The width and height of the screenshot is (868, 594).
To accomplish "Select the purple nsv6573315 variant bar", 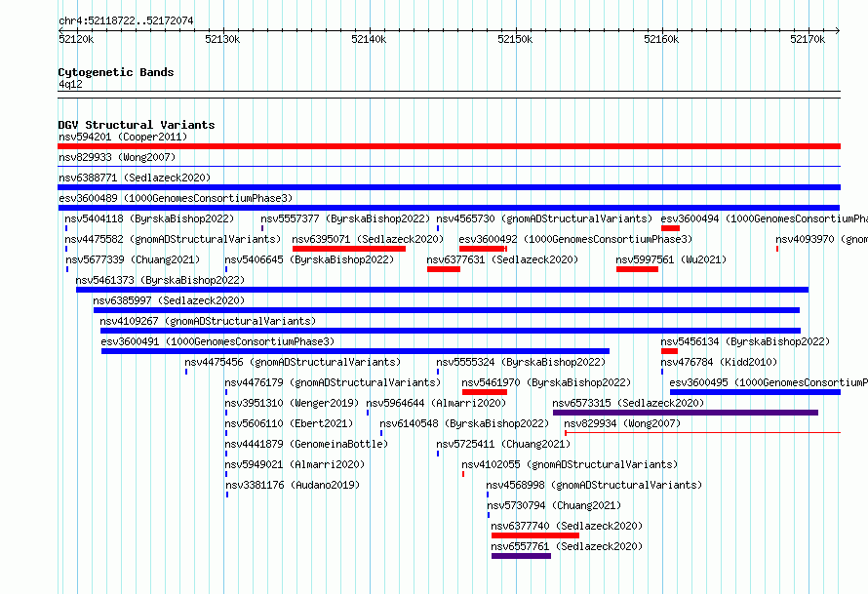I will [x=686, y=413].
